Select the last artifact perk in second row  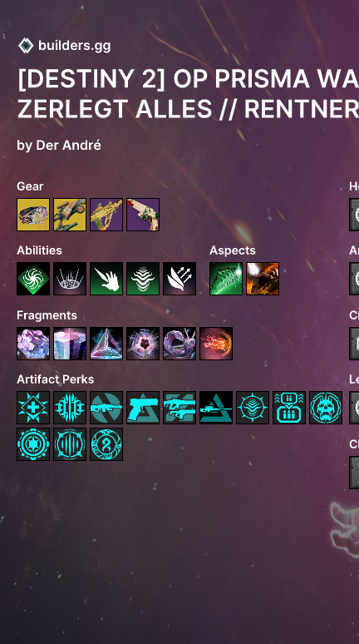click(x=106, y=444)
